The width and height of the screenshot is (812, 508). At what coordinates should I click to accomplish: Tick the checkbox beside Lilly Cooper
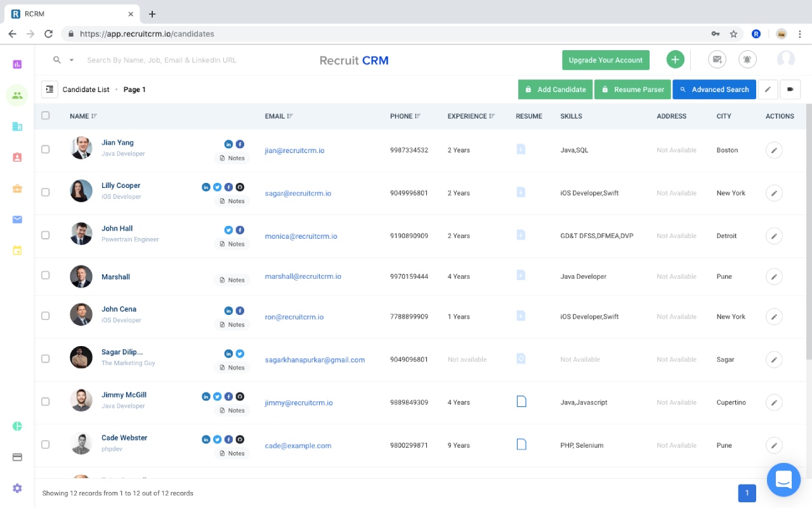tap(45, 192)
